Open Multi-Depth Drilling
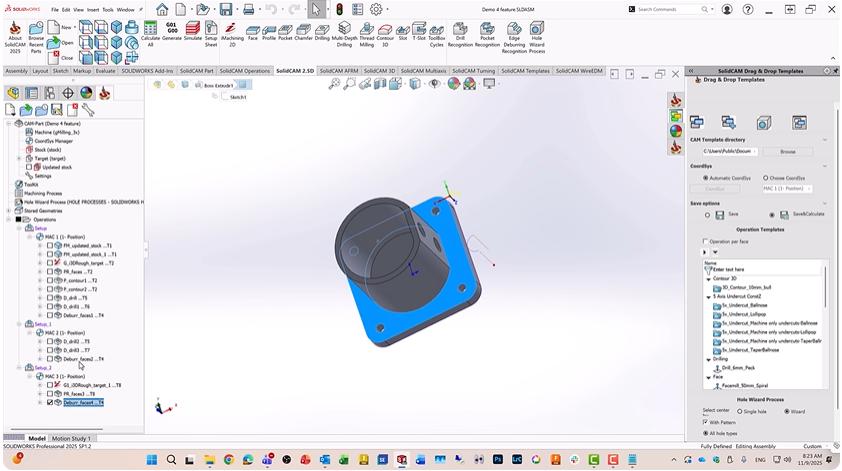This screenshot has width=842, height=471. pyautogui.click(x=344, y=34)
